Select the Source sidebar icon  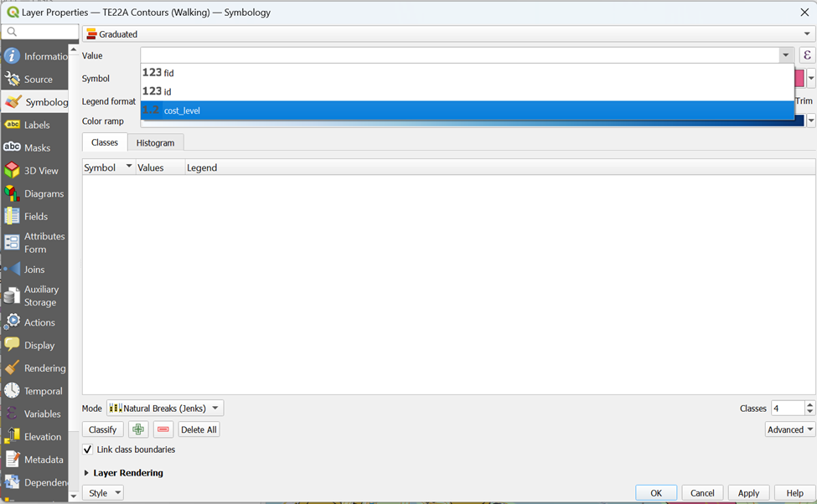[12, 79]
